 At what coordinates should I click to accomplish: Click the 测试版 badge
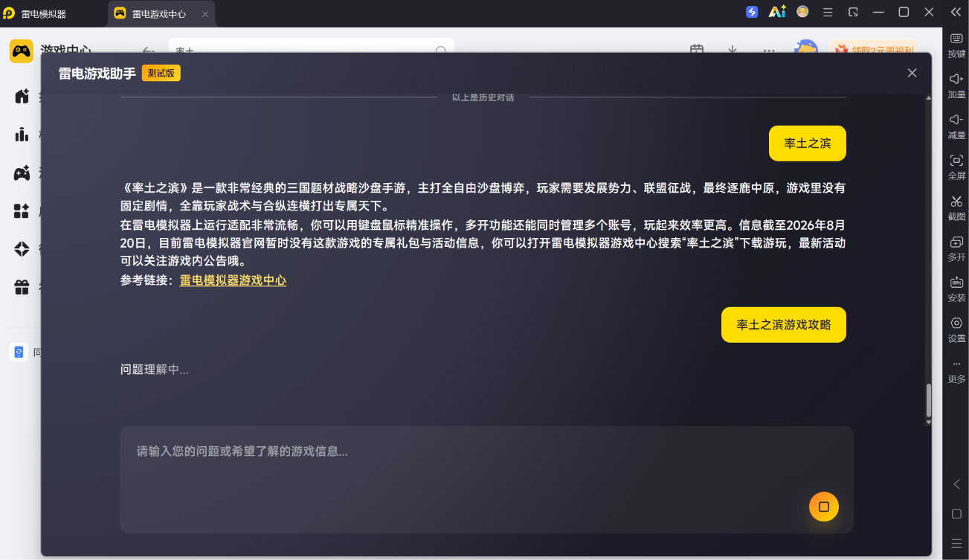[161, 73]
